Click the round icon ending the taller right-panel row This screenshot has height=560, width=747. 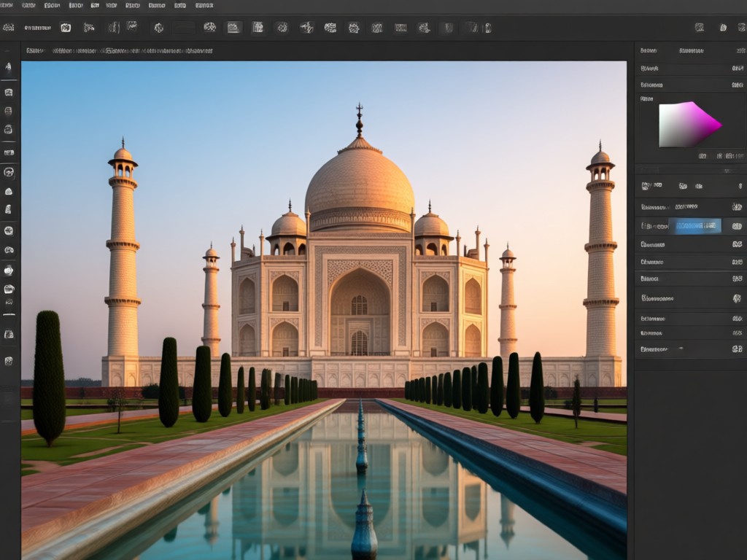737,298
